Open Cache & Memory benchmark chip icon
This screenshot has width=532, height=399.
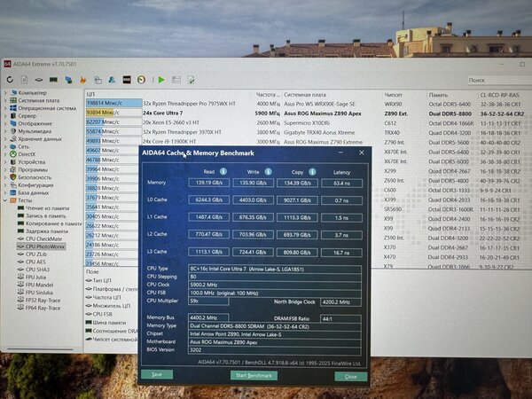coord(53,80)
